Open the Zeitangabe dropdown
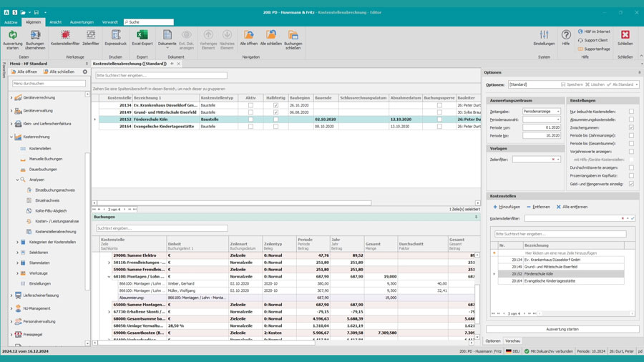 coord(557,112)
